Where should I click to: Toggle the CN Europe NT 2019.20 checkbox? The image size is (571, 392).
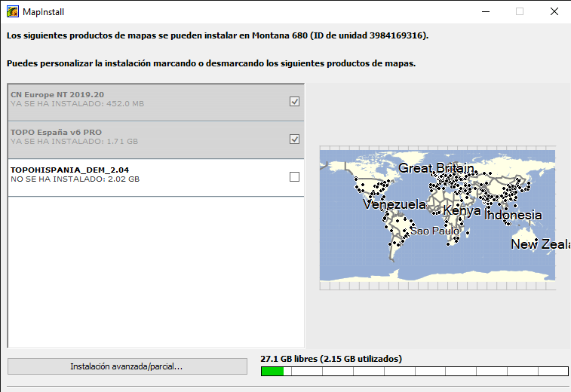[295, 102]
